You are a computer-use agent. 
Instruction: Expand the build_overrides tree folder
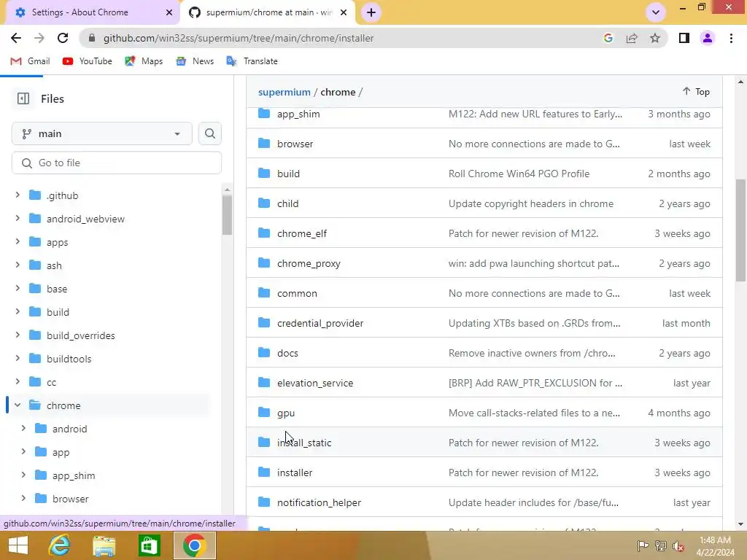click(18, 335)
